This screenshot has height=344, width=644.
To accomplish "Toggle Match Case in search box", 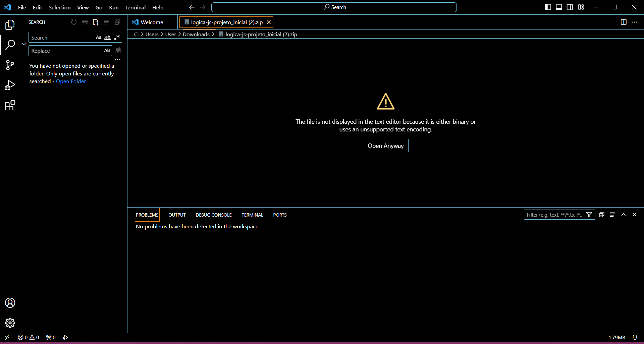I will [99, 38].
